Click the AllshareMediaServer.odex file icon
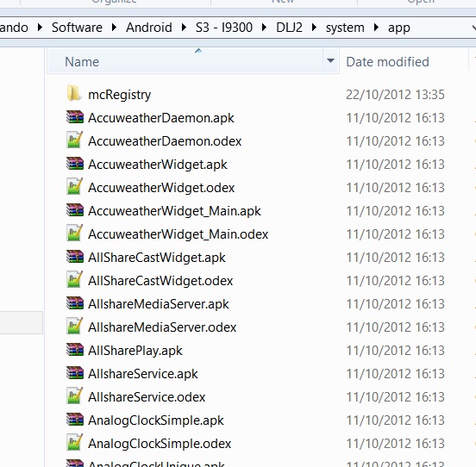Viewport: 476px width, 467px height. point(74,326)
